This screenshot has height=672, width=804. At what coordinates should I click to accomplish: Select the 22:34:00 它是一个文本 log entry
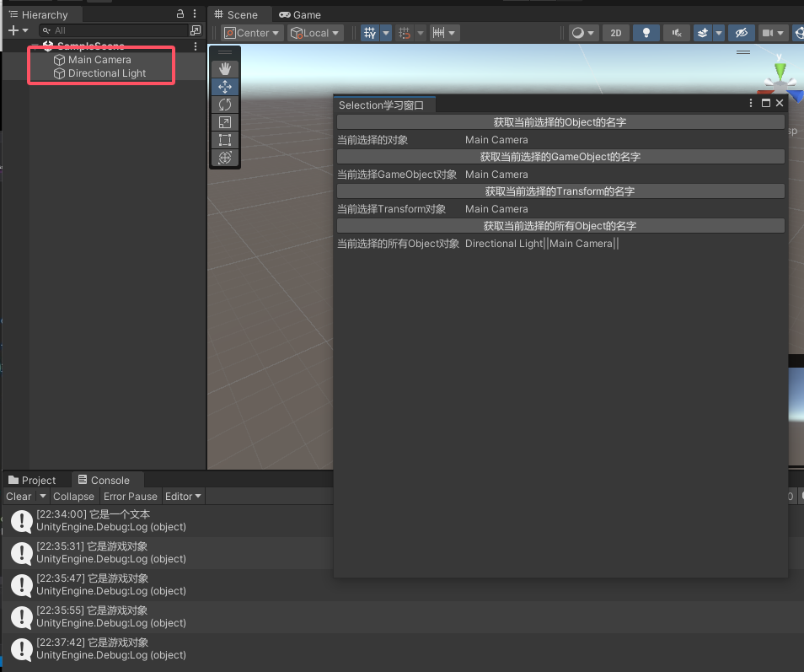[x=169, y=521]
